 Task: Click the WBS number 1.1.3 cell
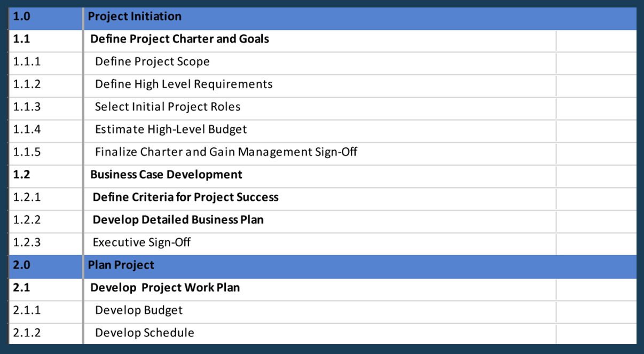[x=46, y=107]
